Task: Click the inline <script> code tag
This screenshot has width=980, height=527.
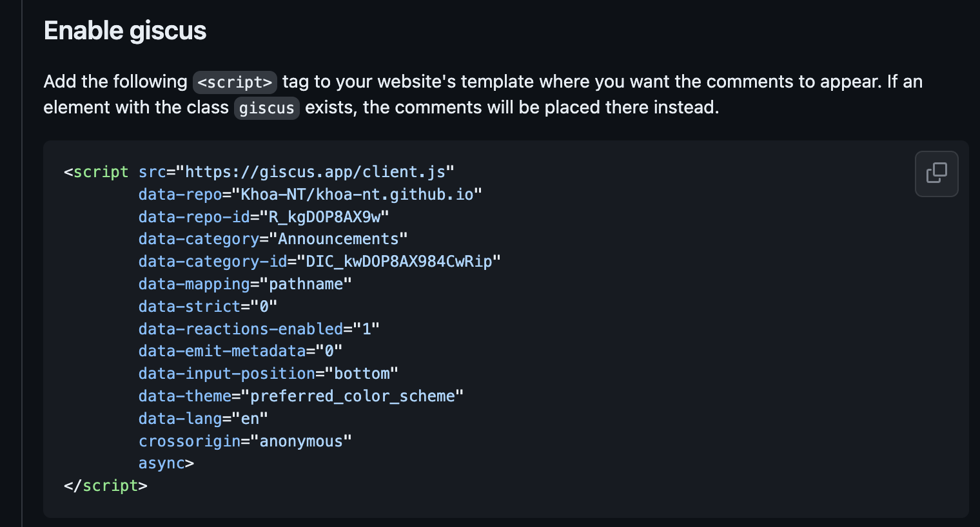Action: pyautogui.click(x=235, y=82)
